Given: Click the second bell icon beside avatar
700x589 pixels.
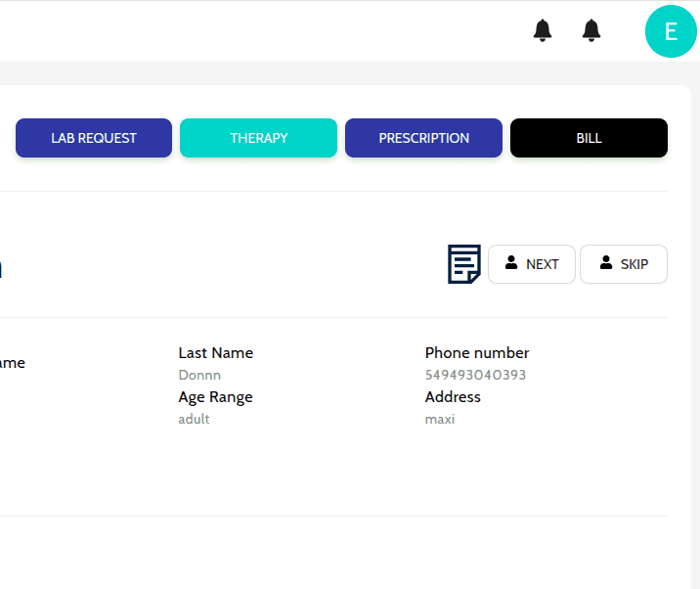Looking at the screenshot, I should (x=591, y=30).
